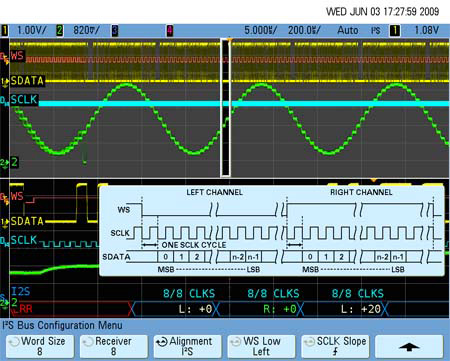Click the cyan SCLK waveform band
450x361 pixels.
(x=243, y=104)
